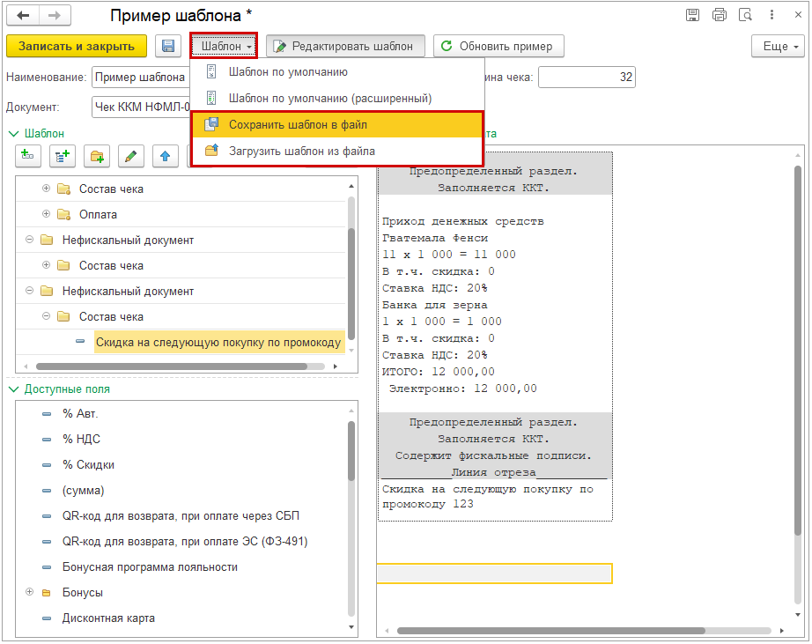The image size is (812, 644).
Task: Click Редактировать шаблон button
Action: tap(345, 46)
